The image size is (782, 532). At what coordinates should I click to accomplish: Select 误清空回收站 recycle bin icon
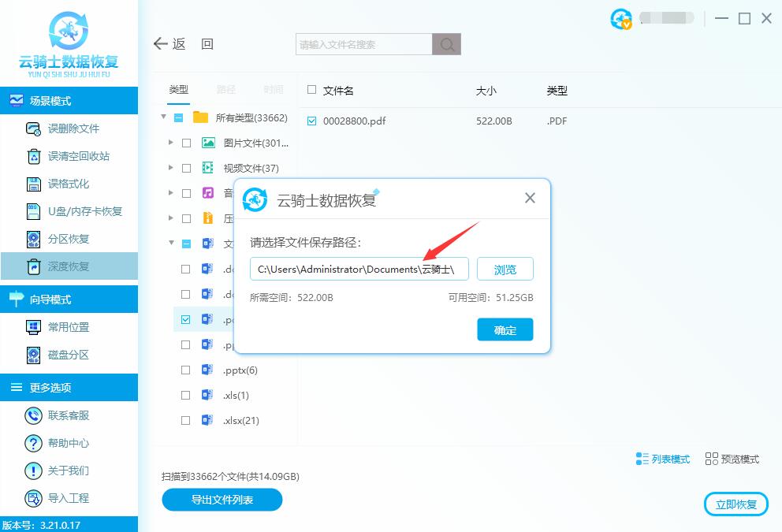(x=33, y=156)
